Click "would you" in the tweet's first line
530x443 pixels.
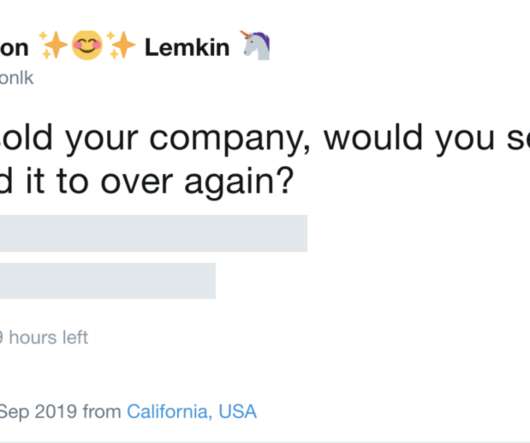409,138
